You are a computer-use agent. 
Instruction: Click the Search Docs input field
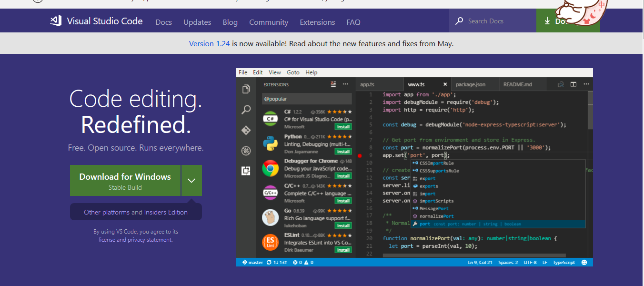point(493,21)
